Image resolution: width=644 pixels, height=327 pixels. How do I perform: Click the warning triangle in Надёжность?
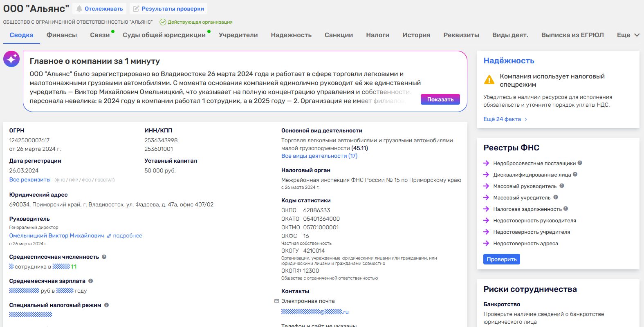point(489,80)
